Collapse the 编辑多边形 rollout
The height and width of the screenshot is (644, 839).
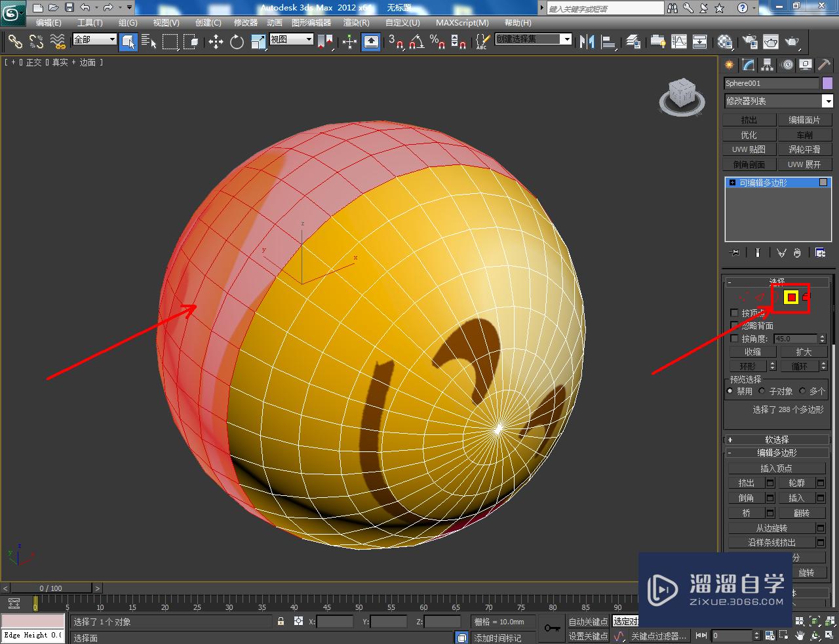pyautogui.click(x=777, y=453)
